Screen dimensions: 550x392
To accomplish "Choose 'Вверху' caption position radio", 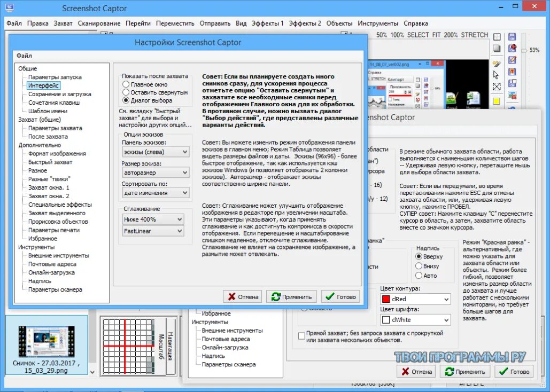I will (419, 256).
